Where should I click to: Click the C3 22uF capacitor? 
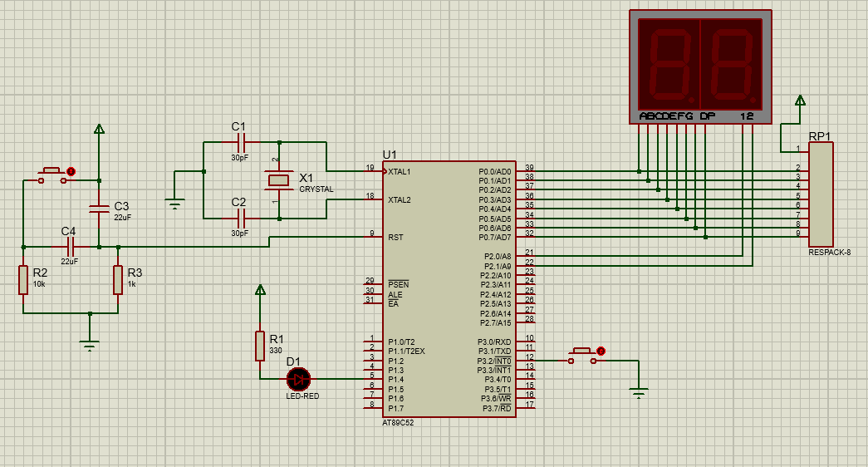point(99,206)
